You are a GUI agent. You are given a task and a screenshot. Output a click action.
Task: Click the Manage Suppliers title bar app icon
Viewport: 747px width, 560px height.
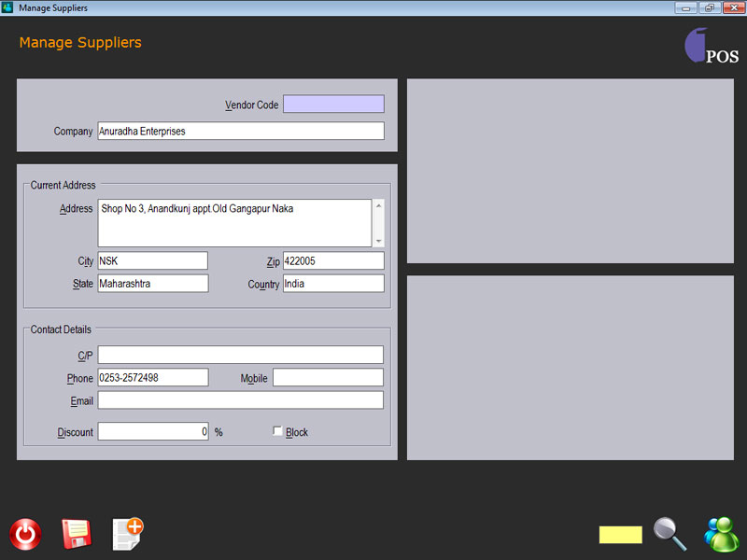tap(8, 7)
